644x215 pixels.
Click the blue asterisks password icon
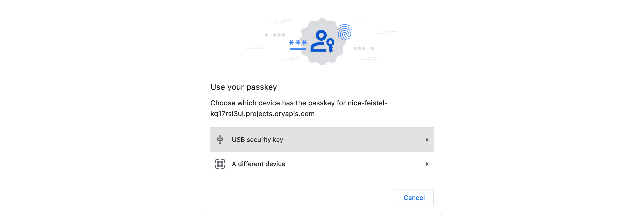pyautogui.click(x=298, y=42)
